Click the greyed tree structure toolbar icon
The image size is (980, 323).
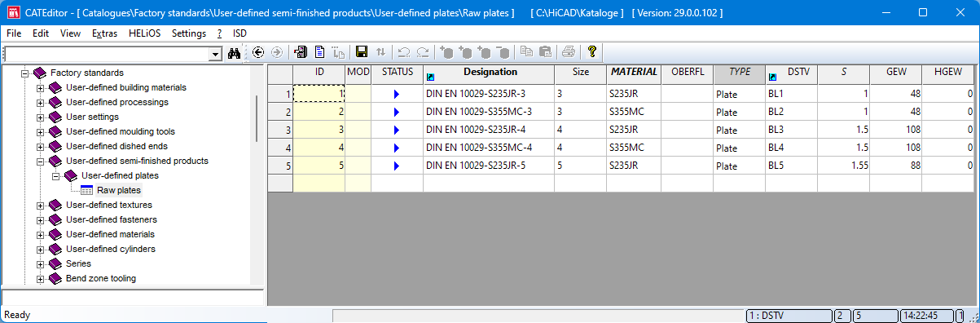click(339, 52)
